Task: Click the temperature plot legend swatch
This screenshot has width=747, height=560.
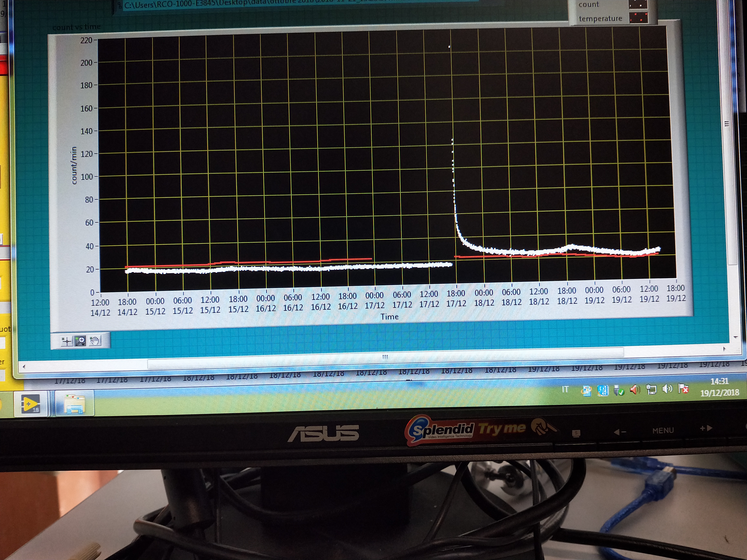Action: click(x=638, y=18)
